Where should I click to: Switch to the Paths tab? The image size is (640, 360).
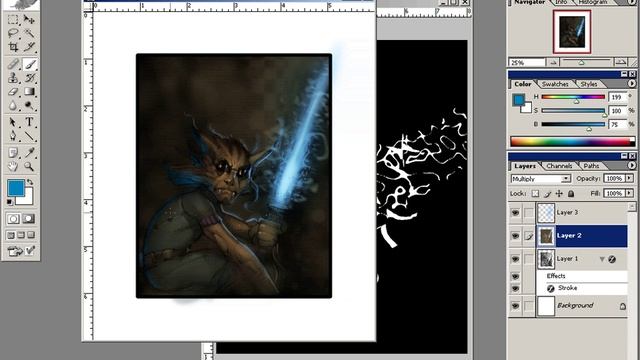click(x=591, y=166)
